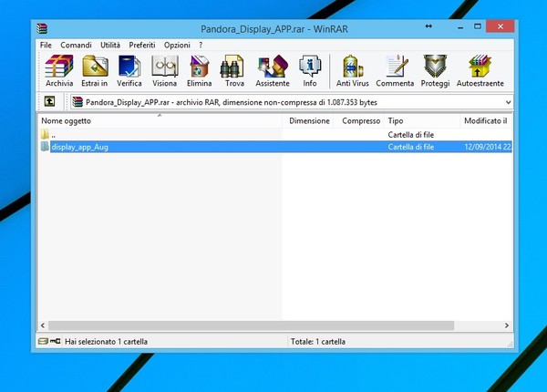The image size is (547, 392).
Task: Launch the Assistente wizard
Action: [273, 71]
